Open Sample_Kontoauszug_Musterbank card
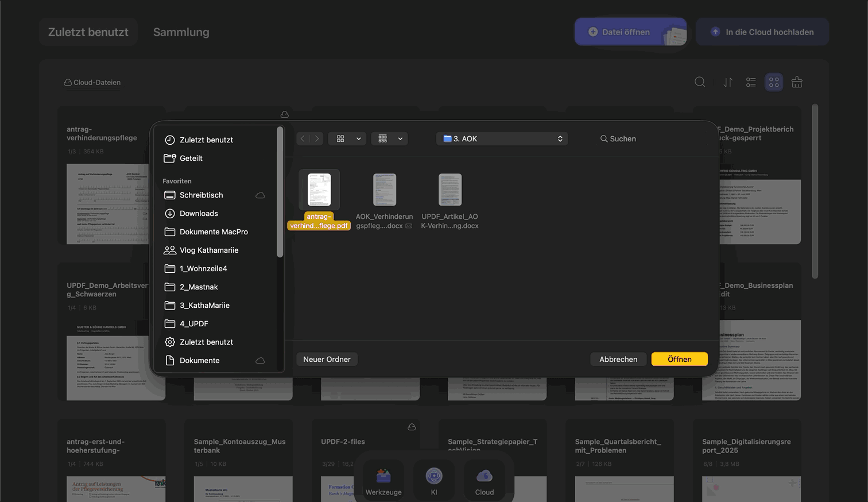 click(x=239, y=461)
